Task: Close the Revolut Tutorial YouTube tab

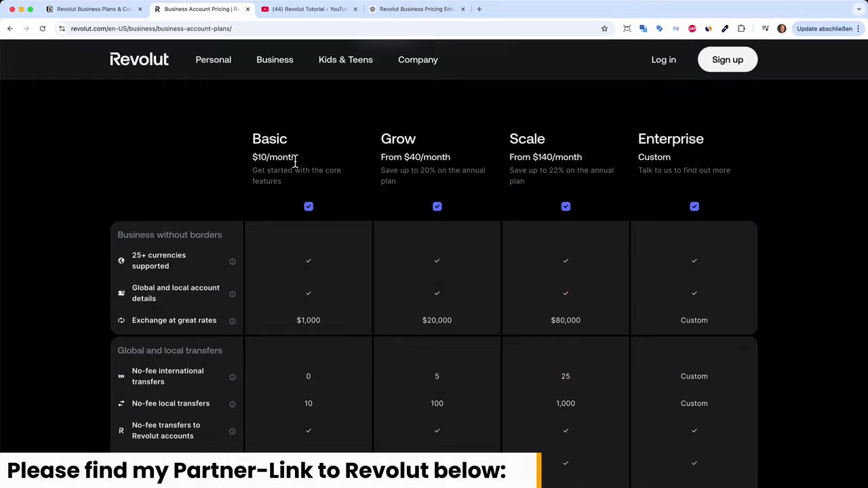Action: (x=355, y=9)
